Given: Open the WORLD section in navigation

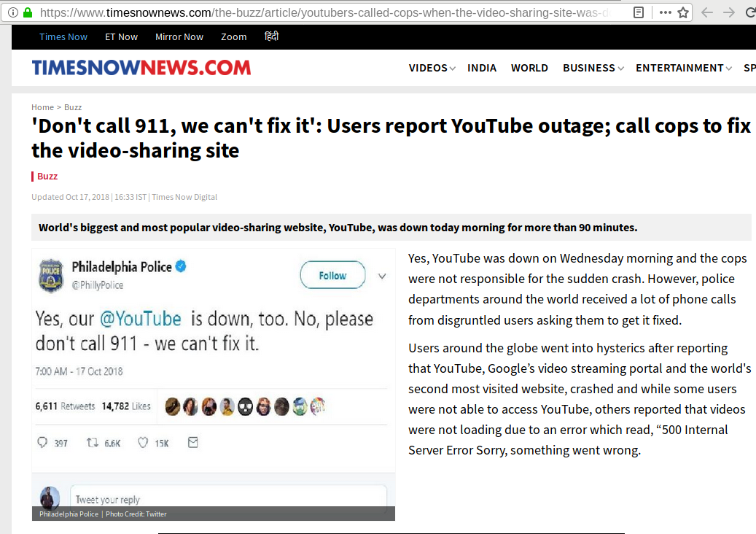Looking at the screenshot, I should (529, 68).
